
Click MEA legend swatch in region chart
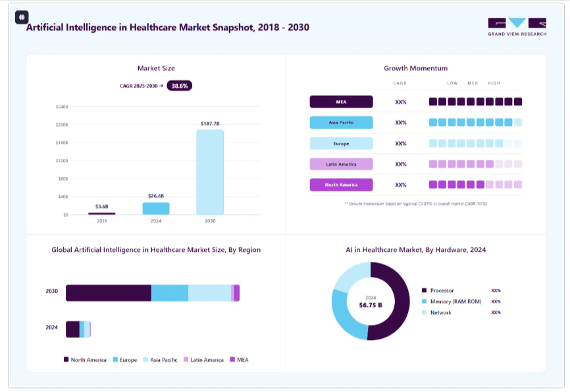pos(232,359)
